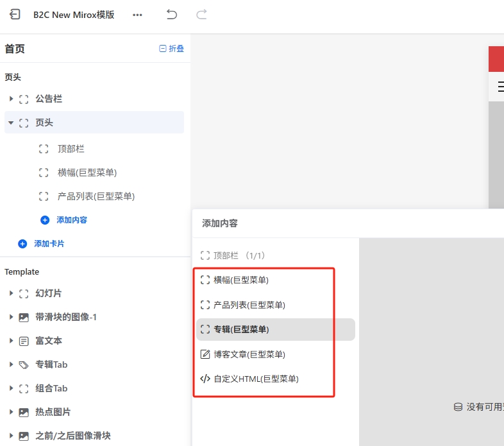Viewport: 504px width, 446px height.
Task: Click the blue plus icon beside 添加卡片
Action: click(x=22, y=244)
